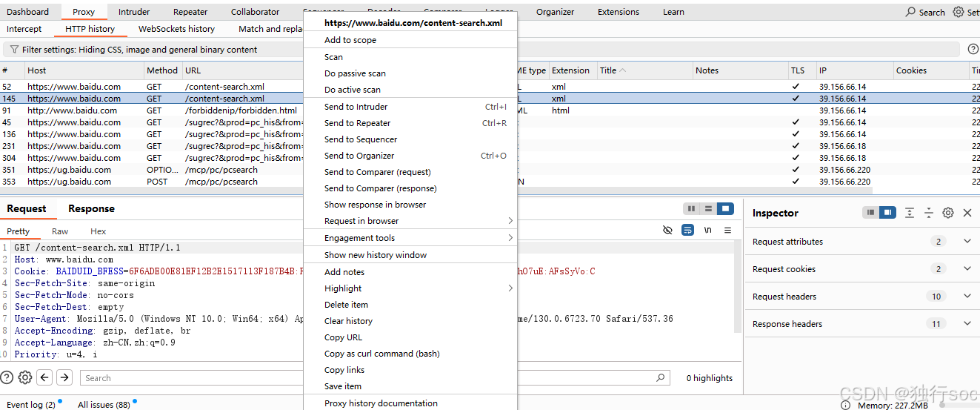Viewport: 980px width, 410px height.
Task: Click the funnel icon in the filter settings bar
Action: pos(14,50)
